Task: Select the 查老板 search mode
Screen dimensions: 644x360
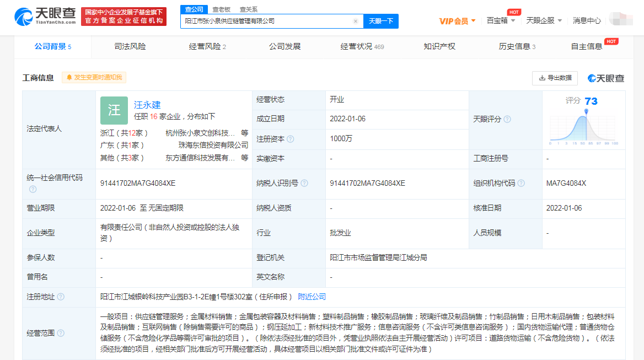Action: point(222,9)
